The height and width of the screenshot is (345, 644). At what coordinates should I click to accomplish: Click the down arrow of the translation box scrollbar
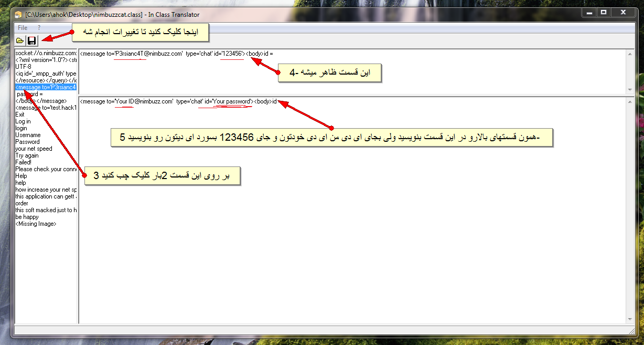(x=629, y=319)
